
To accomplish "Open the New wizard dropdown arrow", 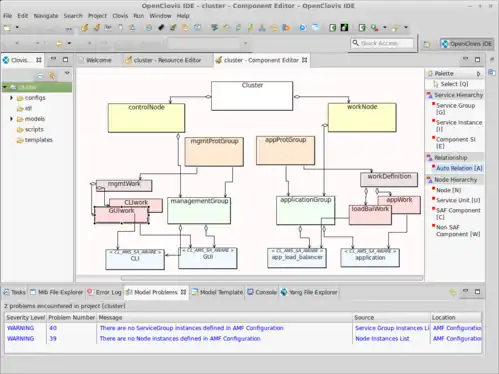I will pos(17,28).
